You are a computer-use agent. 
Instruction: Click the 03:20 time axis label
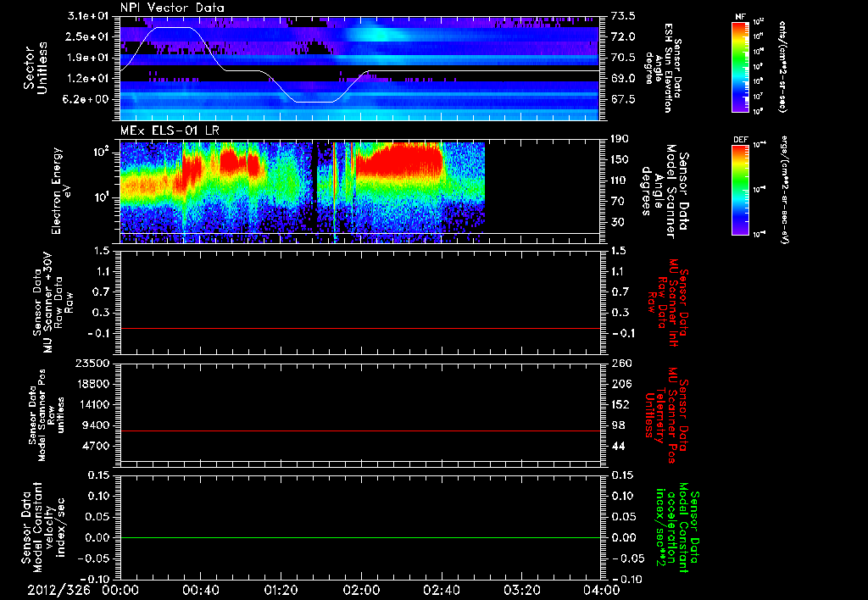(521, 590)
